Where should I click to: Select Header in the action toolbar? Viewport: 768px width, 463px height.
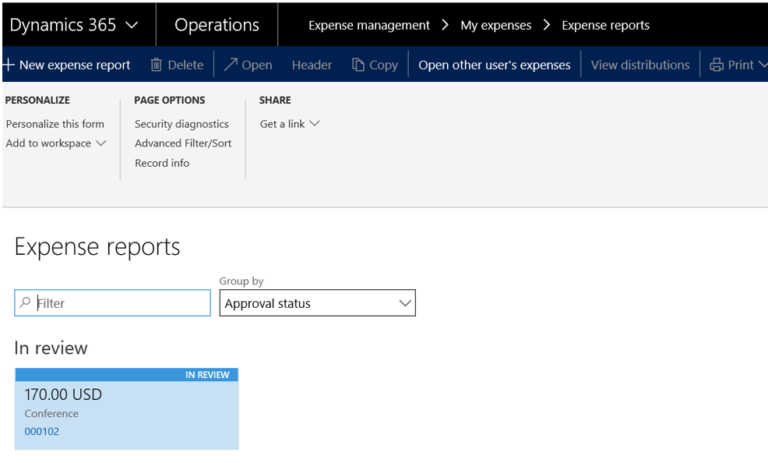click(x=311, y=65)
